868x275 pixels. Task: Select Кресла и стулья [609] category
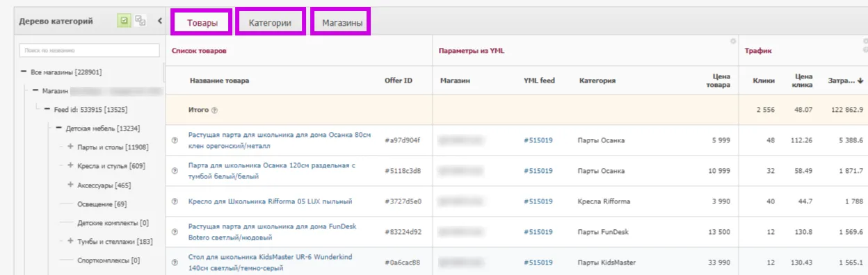[111, 166]
